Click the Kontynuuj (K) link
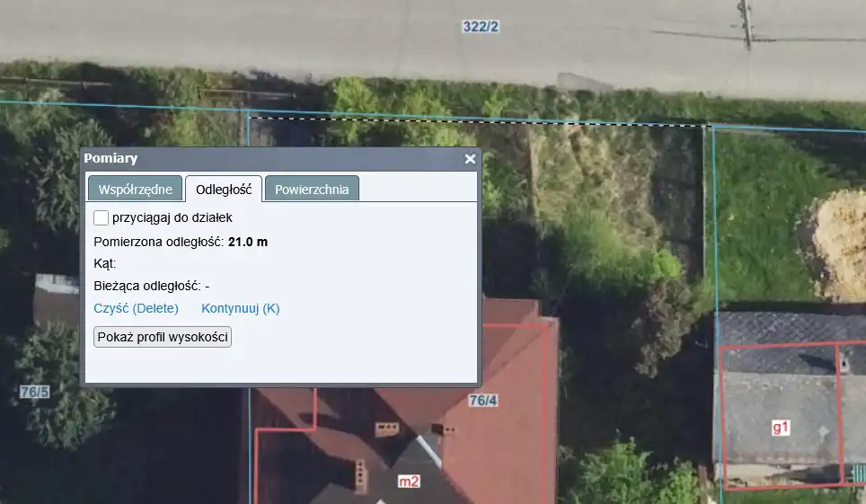The image size is (866, 504). (240, 308)
